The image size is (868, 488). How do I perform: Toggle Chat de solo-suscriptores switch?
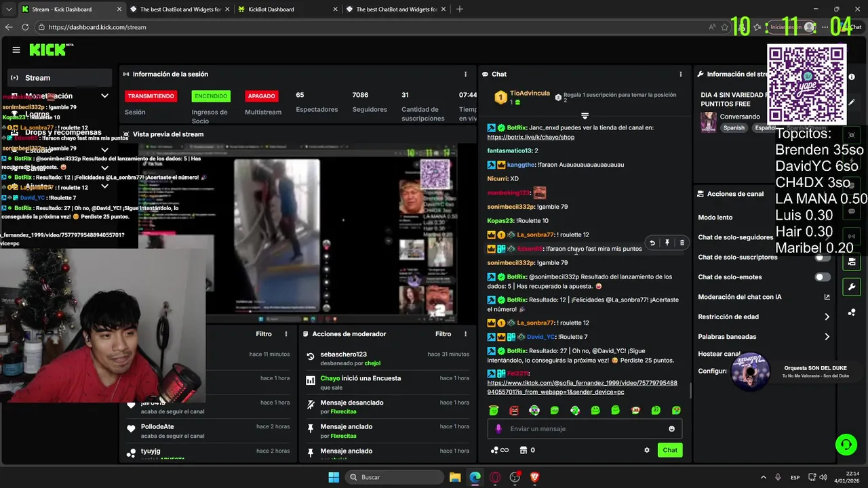[x=823, y=258]
